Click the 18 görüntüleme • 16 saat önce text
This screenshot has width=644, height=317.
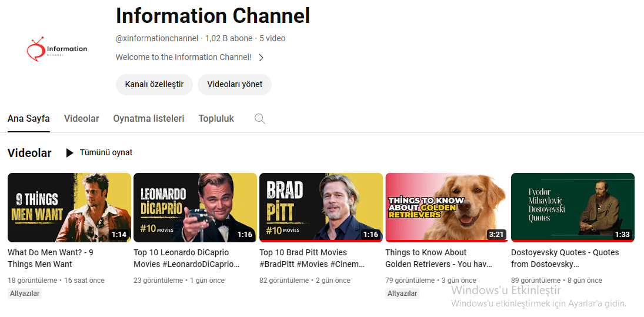tap(56, 281)
